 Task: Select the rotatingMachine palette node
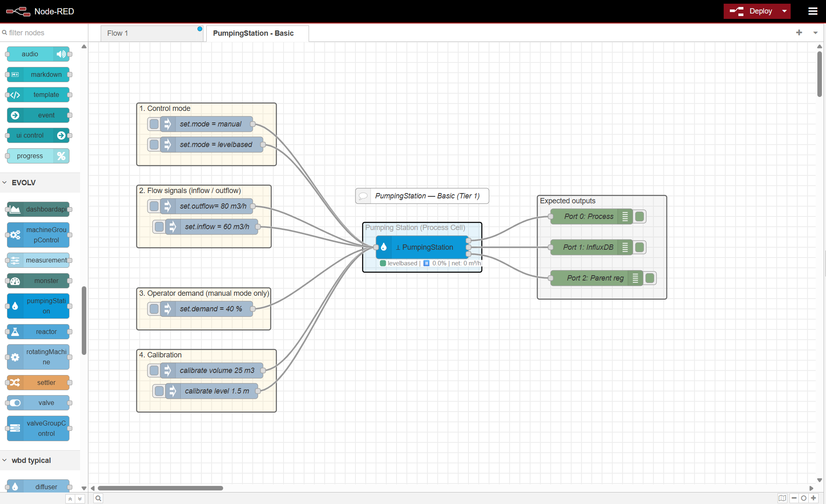tap(38, 357)
